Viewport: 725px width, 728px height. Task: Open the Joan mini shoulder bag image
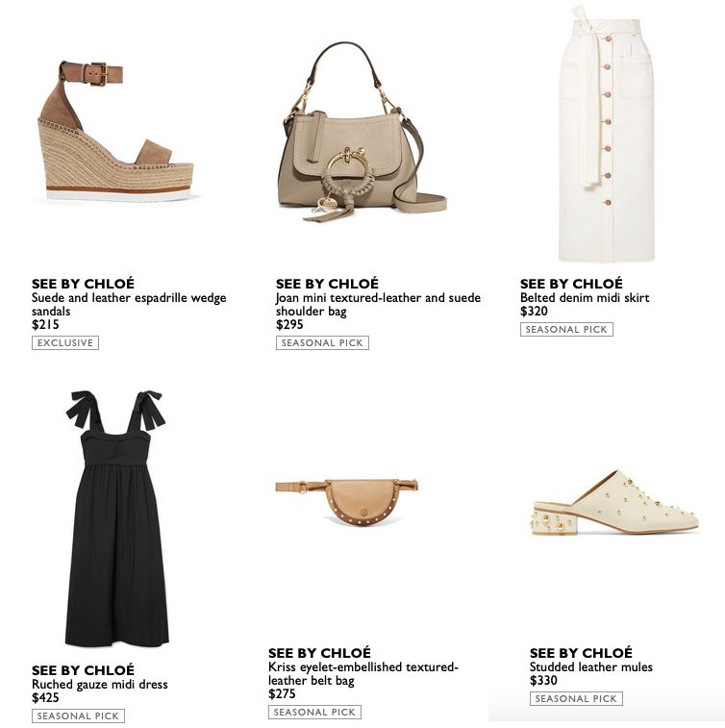(362, 132)
